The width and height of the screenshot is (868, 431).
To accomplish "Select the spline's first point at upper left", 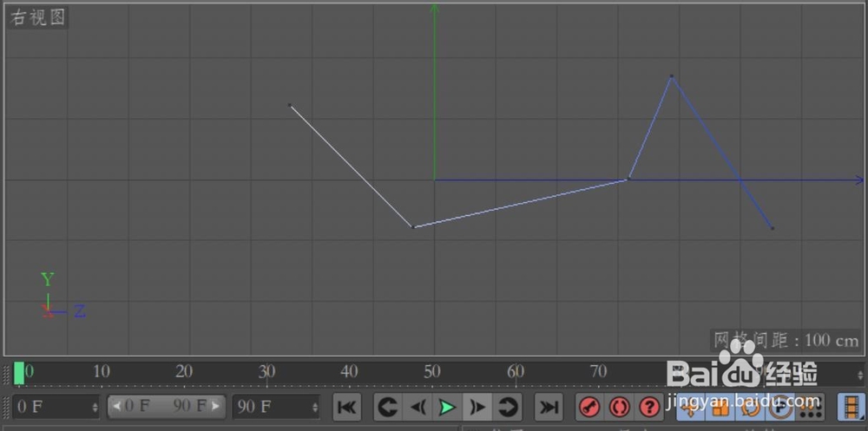I will [290, 105].
